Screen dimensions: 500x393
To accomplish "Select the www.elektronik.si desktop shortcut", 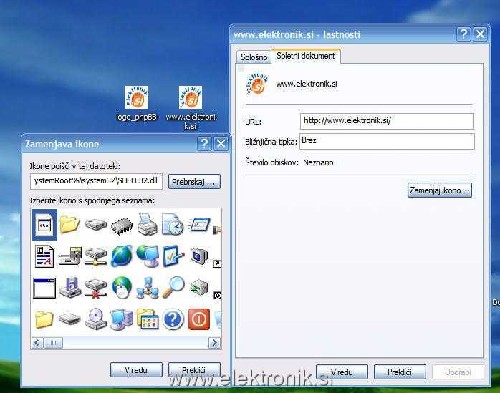I will tap(191, 107).
